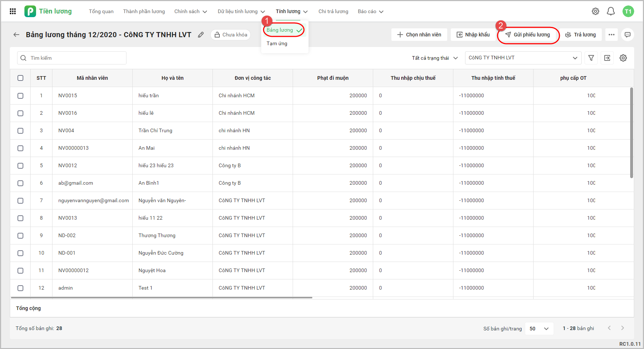This screenshot has height=349, width=644.
Task: Click the 'Gửi phiếu lương' button
Action: (528, 35)
